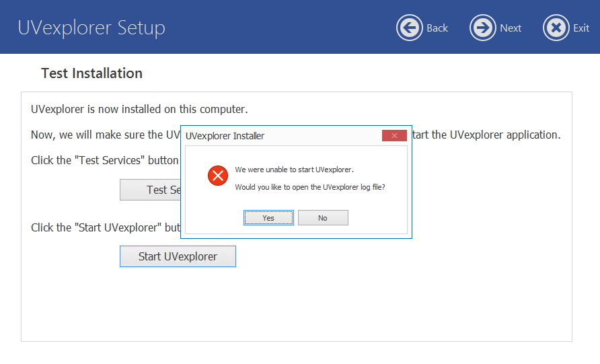Click the Next label in header
Image resolution: width=600 pixels, height=364 pixels.
511,28
